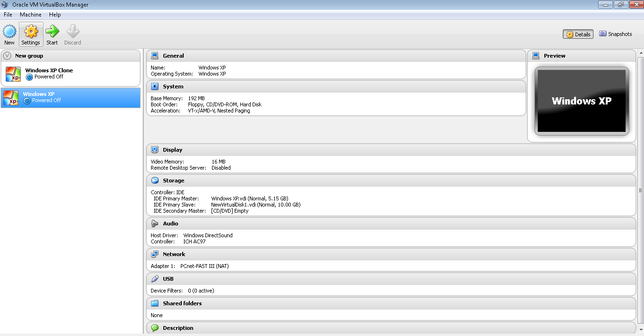Open the Network section header link
The height and width of the screenshot is (336, 644).
tap(174, 254)
